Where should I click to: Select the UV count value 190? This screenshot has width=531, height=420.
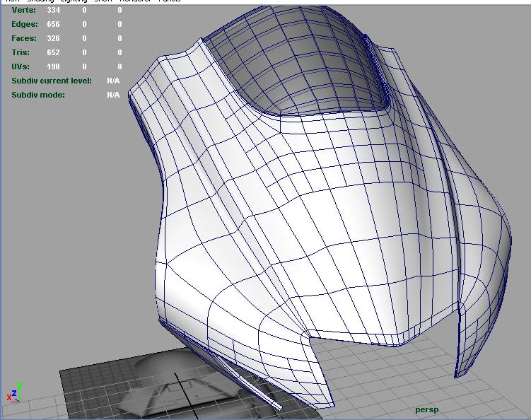(53, 66)
